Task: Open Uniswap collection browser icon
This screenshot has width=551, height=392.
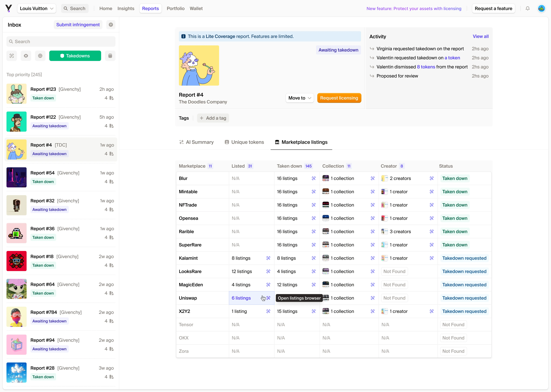Action: tap(373, 298)
